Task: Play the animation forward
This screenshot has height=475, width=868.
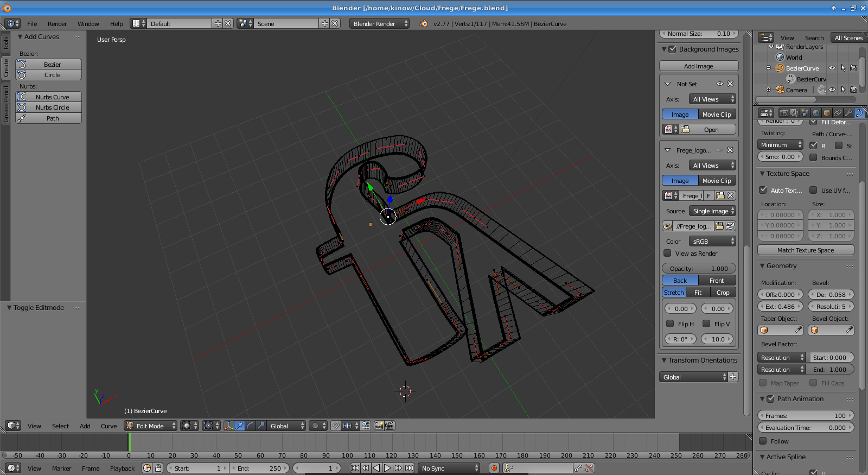Action: point(387,468)
